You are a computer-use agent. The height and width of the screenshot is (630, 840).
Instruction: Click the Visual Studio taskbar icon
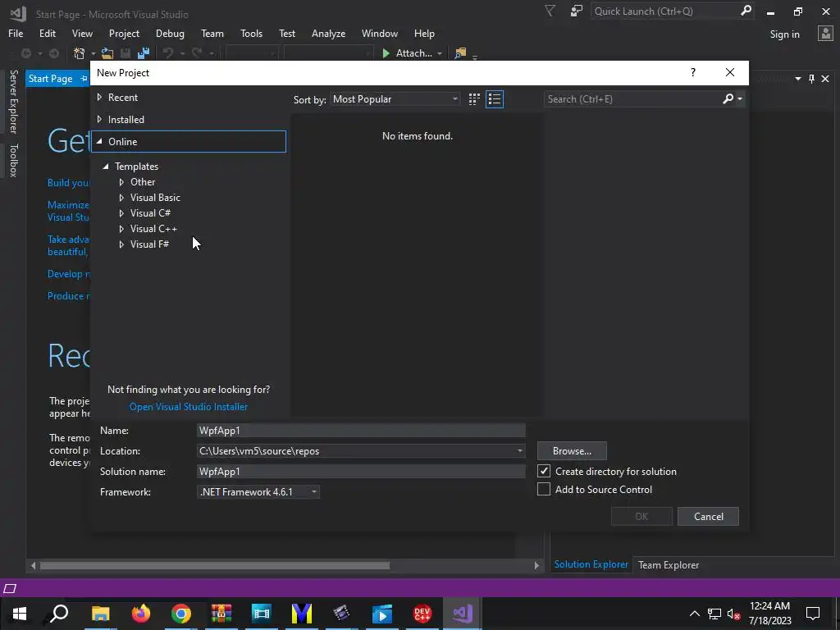463,614
